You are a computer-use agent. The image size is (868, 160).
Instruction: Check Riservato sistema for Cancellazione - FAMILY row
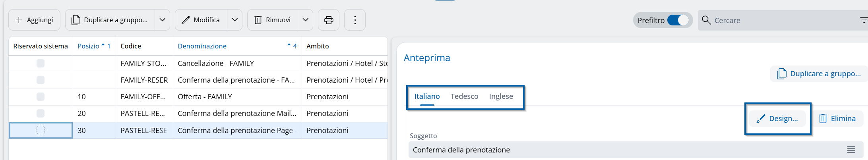41,63
